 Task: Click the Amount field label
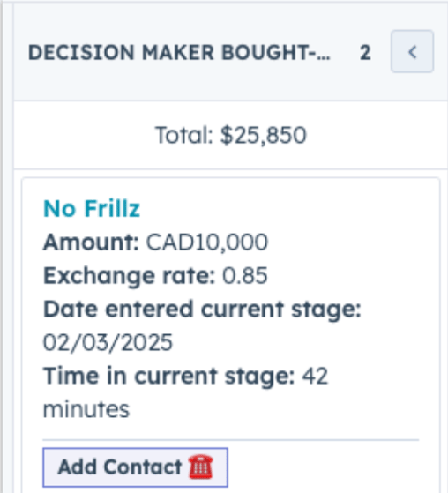(x=91, y=243)
